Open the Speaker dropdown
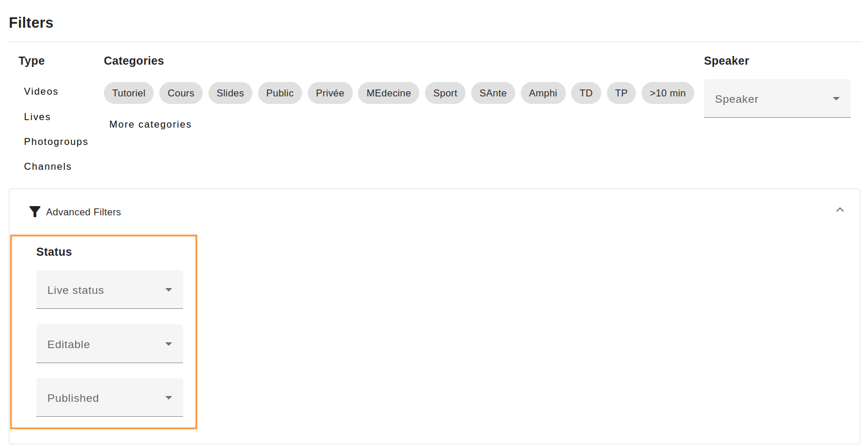 777,99
